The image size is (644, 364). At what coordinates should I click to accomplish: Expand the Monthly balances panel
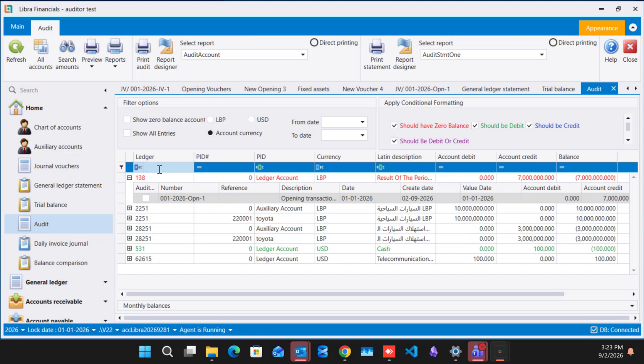(632, 306)
